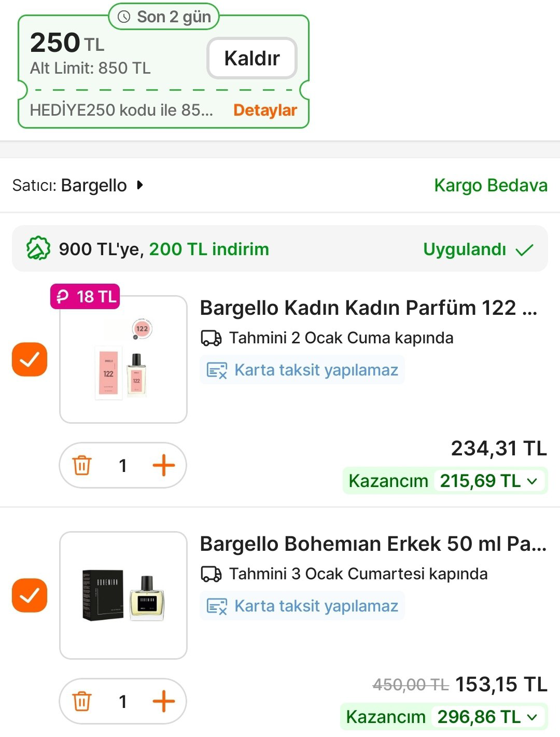Increase Kadın Parfüm 122 quantity with the plus icon
The image size is (560, 737).
coord(163,465)
